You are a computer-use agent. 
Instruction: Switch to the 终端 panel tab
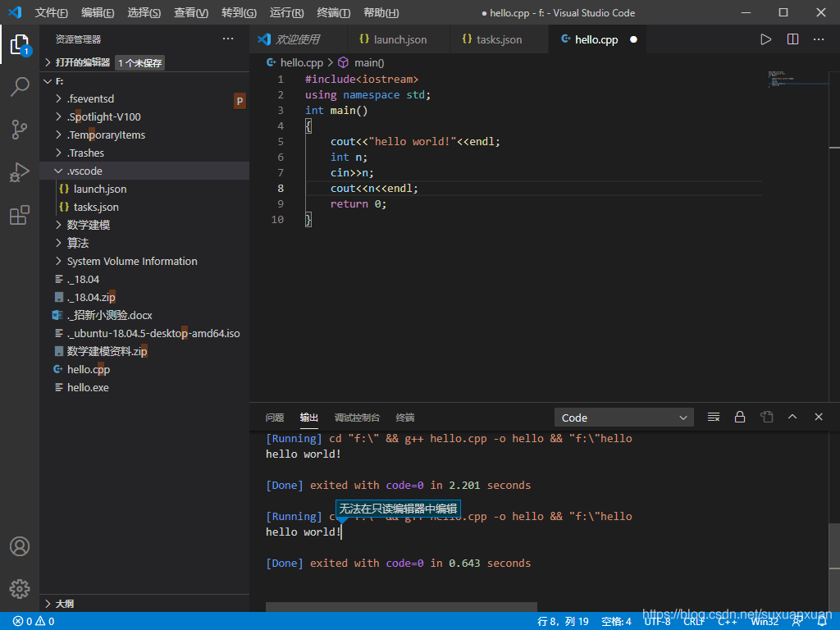point(405,418)
